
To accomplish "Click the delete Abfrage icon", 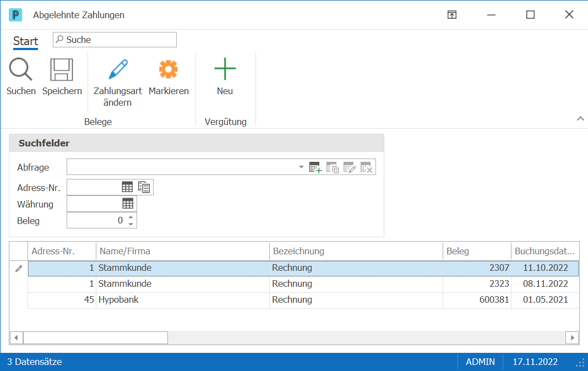I will (x=366, y=167).
